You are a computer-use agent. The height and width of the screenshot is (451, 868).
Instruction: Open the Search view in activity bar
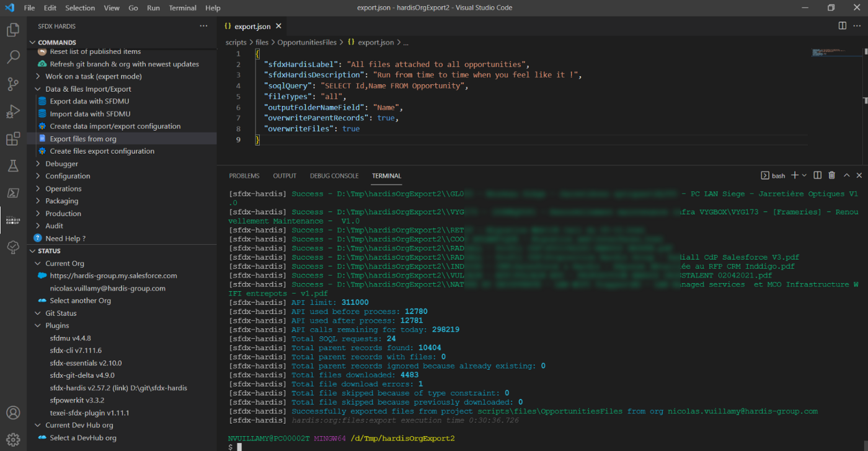(13, 57)
